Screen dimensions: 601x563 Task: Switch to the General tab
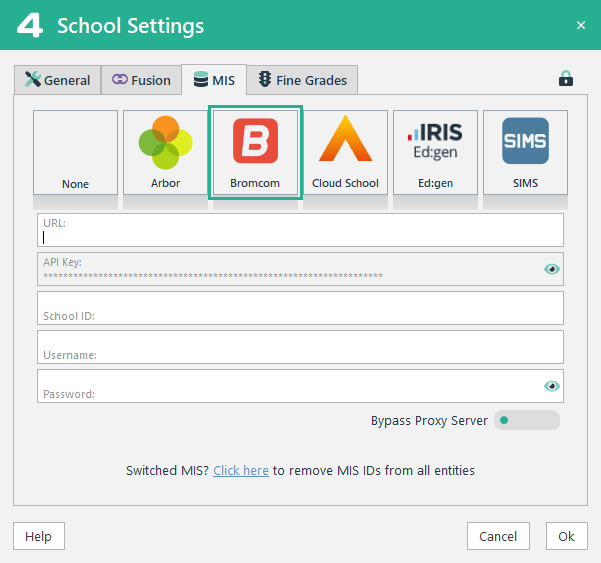point(57,80)
